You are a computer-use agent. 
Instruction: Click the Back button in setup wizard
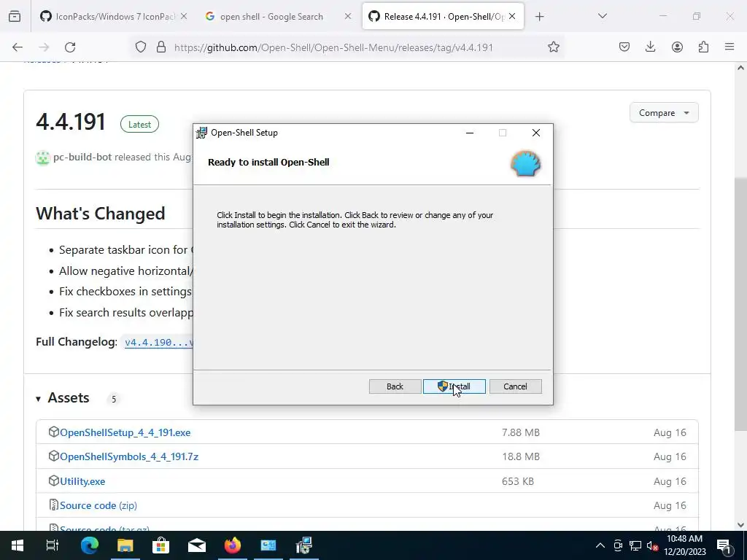tap(395, 386)
